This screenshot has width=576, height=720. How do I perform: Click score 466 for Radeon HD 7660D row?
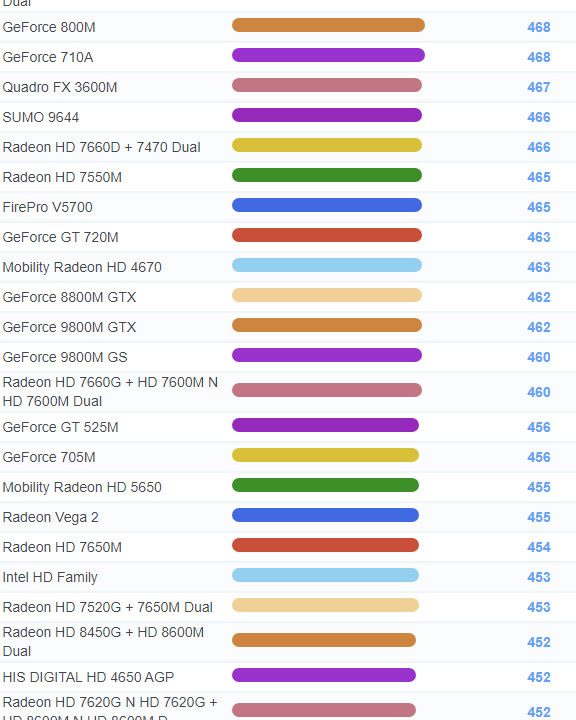coord(539,147)
